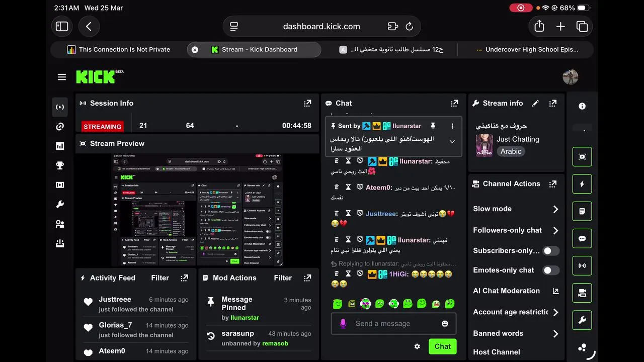This screenshot has width=644, height=362.
Task: Timeout Ateem0 with hourglass icon
Action: (348, 188)
